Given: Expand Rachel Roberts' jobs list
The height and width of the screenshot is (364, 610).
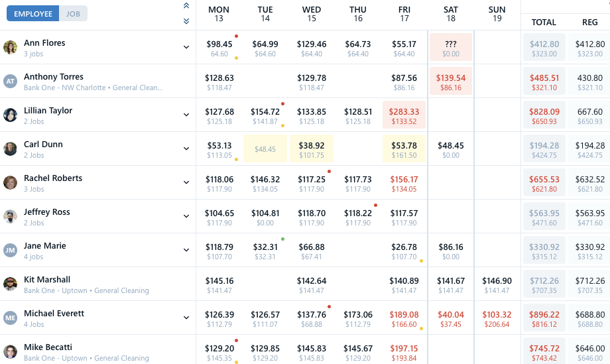Looking at the screenshot, I should click(186, 182).
